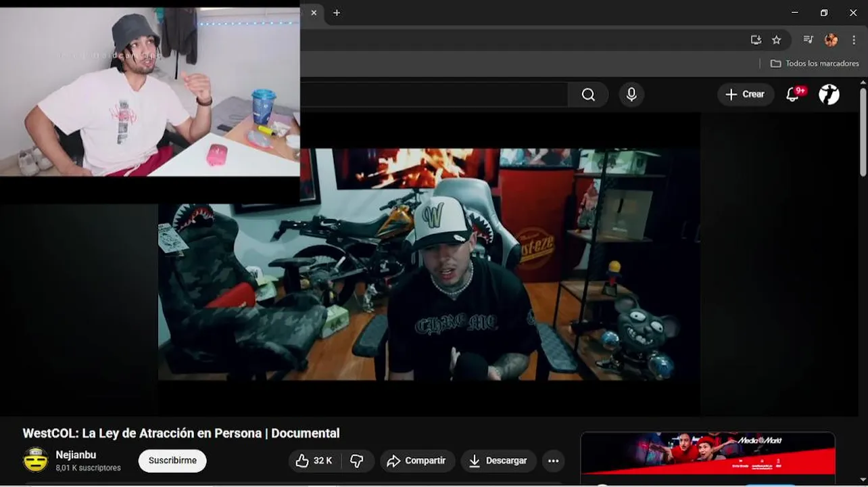Open the Chrome three-dot menu
868x487 pixels.
point(854,40)
